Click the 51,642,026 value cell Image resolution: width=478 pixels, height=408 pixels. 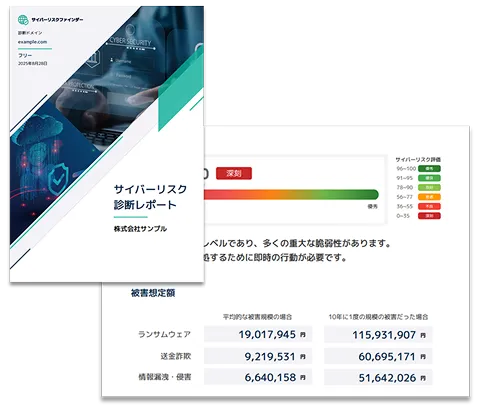click(x=378, y=377)
